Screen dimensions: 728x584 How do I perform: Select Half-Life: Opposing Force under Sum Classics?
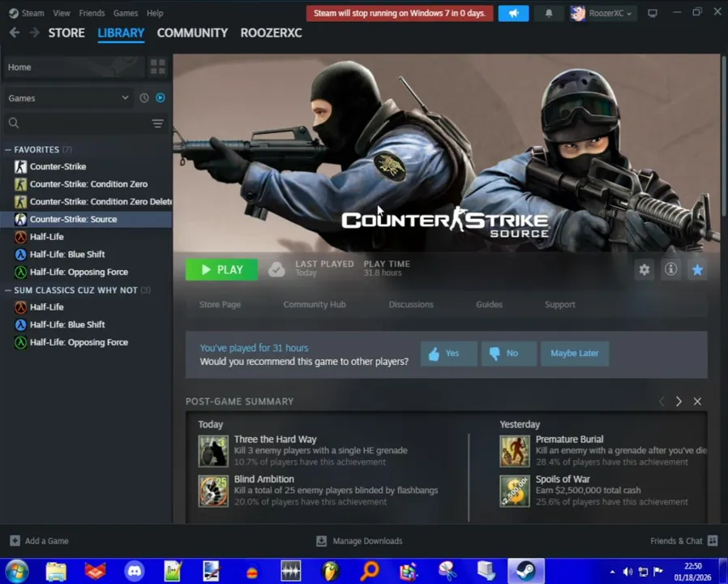[87, 342]
